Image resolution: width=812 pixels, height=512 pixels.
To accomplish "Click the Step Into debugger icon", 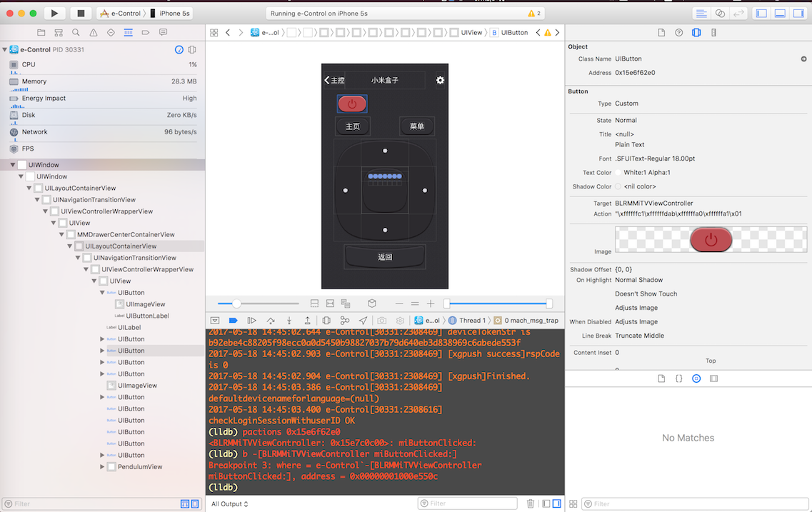I will point(290,320).
